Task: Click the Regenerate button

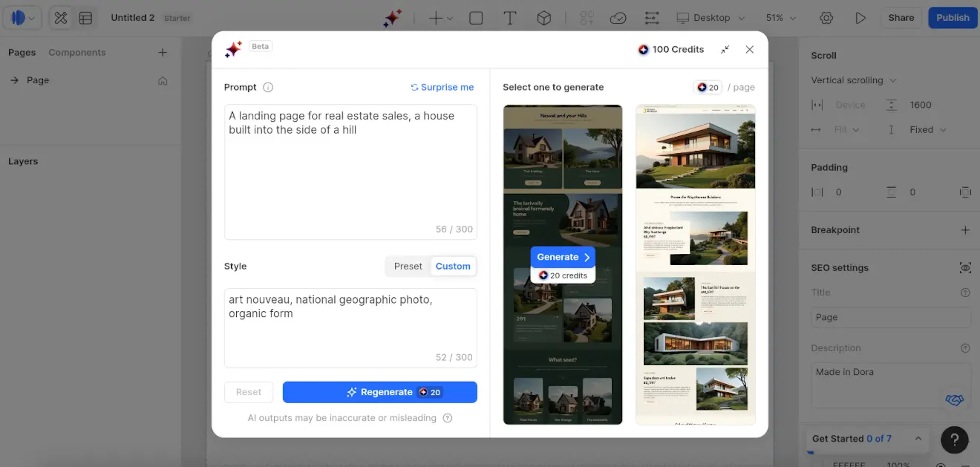Action: tap(380, 392)
